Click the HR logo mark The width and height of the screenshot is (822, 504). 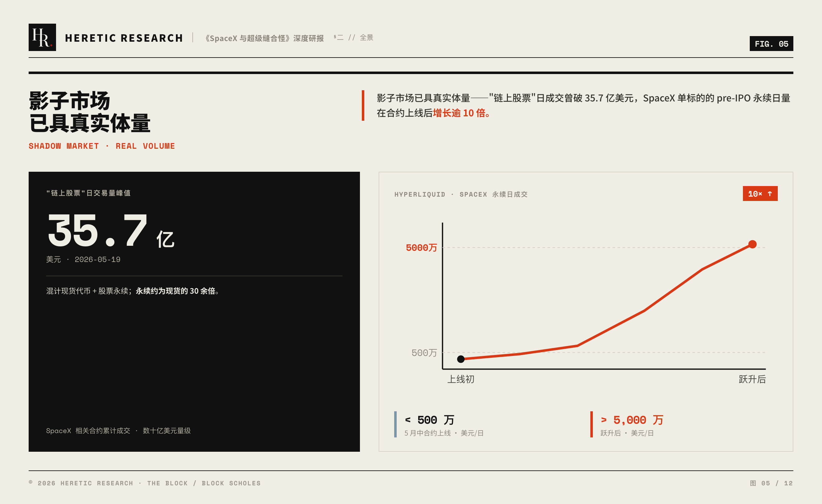(42, 37)
